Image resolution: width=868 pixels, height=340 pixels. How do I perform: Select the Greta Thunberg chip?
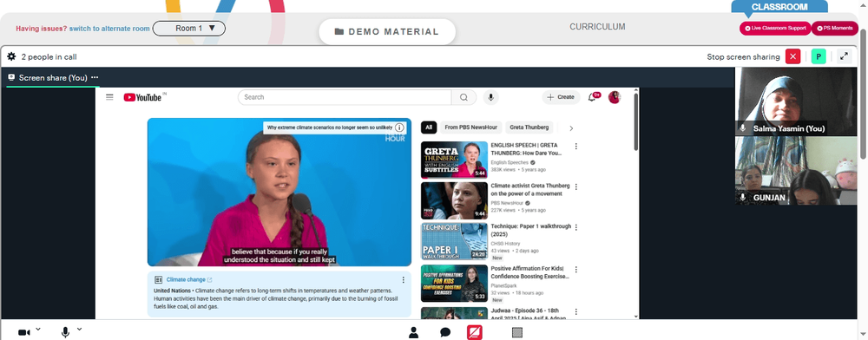pyautogui.click(x=529, y=127)
